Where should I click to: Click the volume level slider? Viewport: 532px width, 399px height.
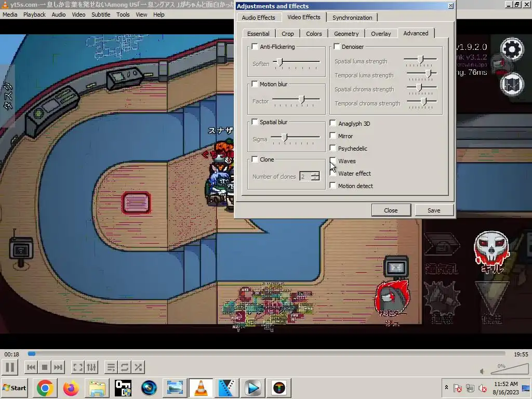pyautogui.click(x=509, y=370)
